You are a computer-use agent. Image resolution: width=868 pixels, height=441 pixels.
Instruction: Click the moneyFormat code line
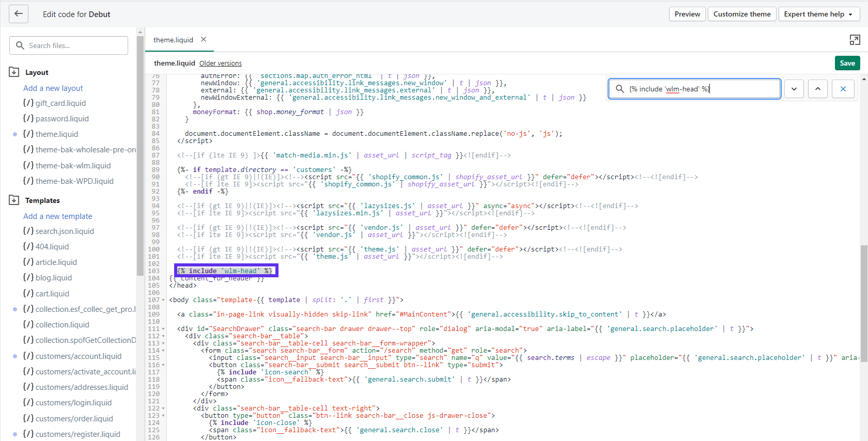click(x=278, y=112)
